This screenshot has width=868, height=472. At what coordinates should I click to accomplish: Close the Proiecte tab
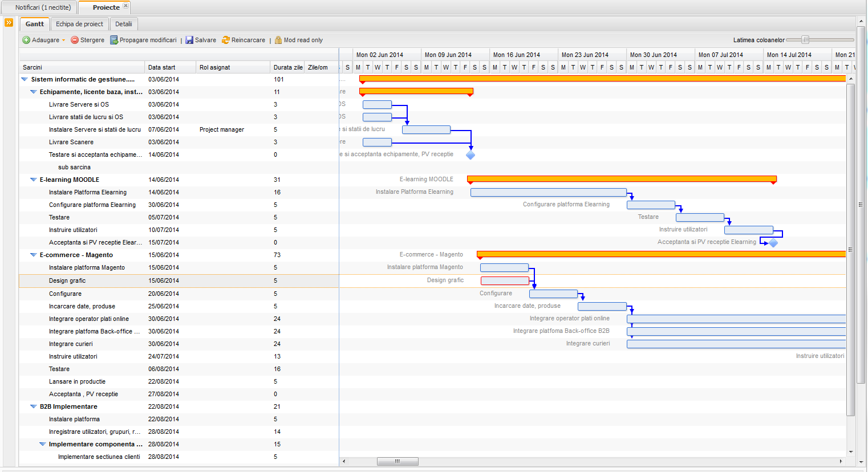(x=125, y=6)
